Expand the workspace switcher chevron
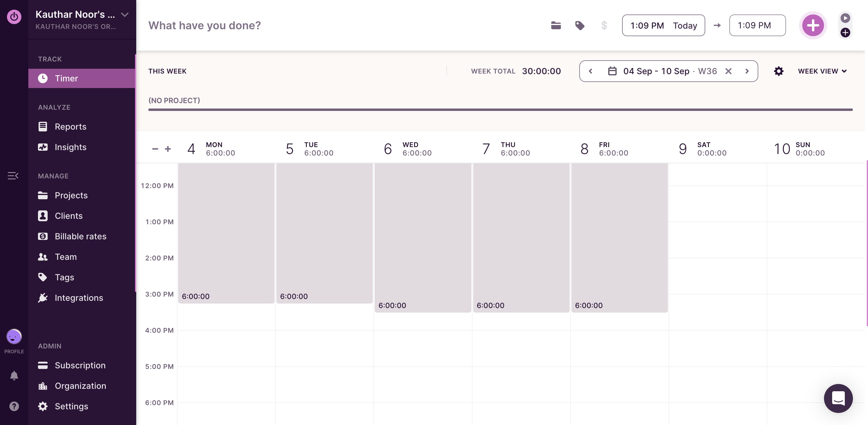 125,14
